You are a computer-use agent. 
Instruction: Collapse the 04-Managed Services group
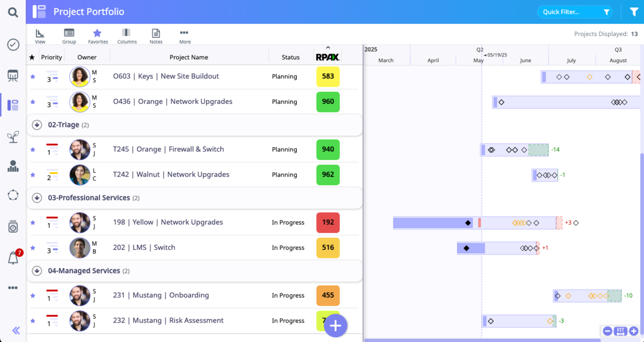[x=37, y=271]
